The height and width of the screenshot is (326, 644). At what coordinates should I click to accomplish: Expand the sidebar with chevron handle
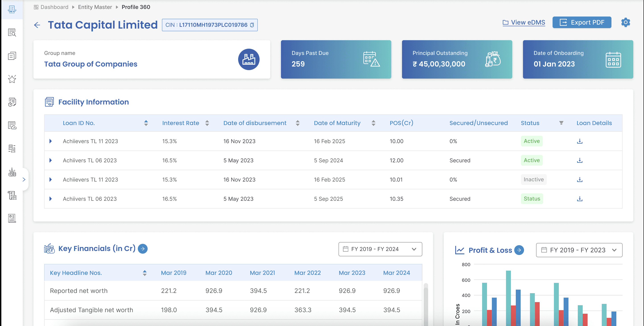pos(24,180)
